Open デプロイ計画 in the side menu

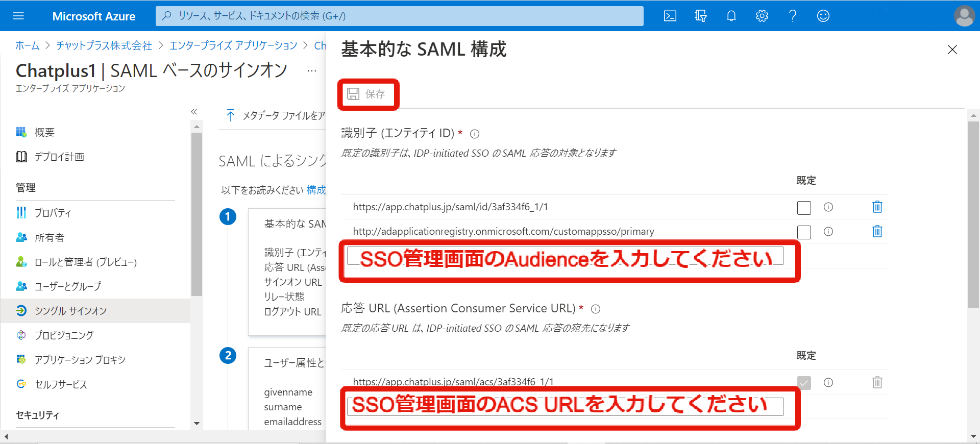(x=59, y=157)
